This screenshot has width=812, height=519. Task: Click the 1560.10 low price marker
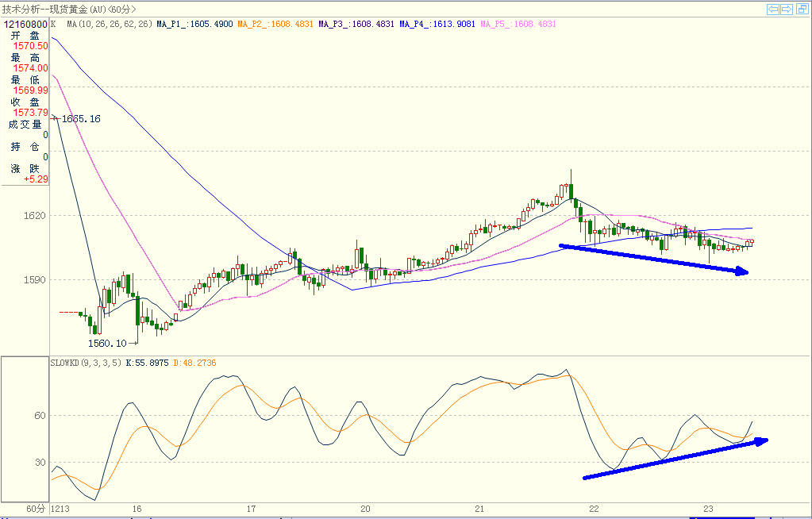107,344
